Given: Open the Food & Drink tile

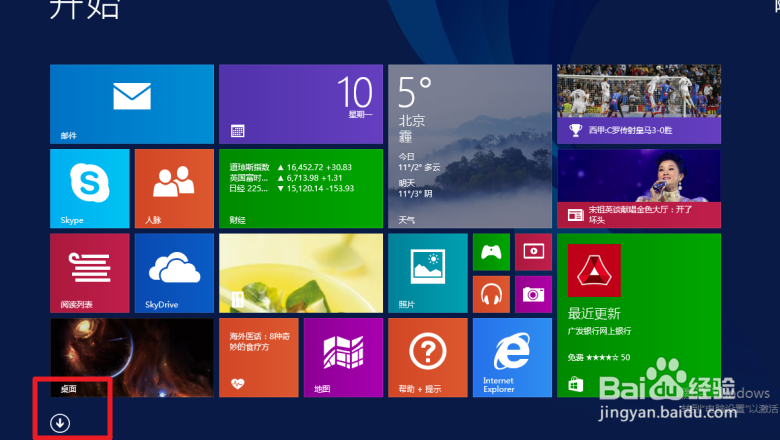Looking at the screenshot, I should pos(301,273).
